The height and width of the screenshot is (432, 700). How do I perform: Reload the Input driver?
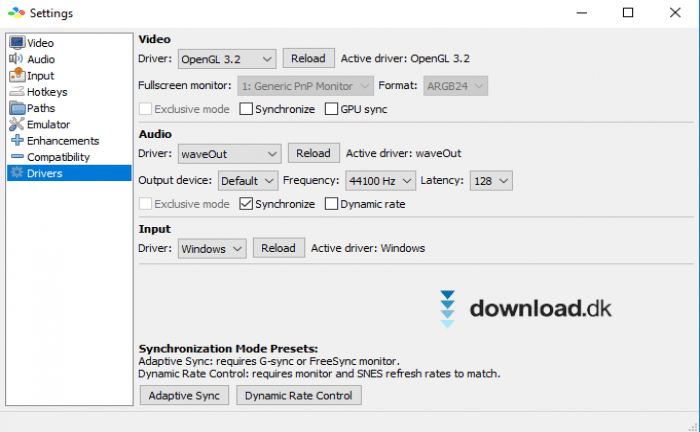(279, 248)
